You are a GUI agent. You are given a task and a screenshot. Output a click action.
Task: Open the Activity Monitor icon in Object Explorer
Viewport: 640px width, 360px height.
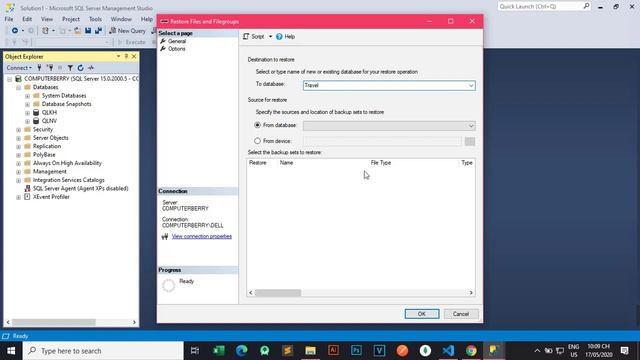pyautogui.click(x=91, y=68)
